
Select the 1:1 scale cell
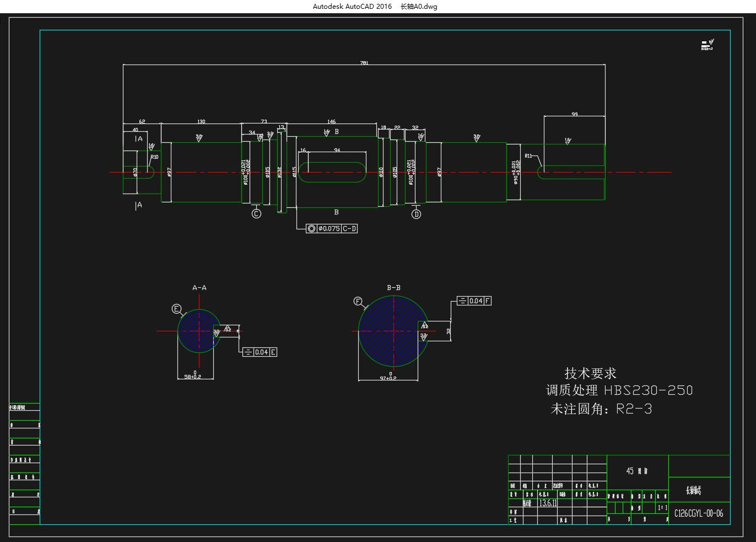[x=662, y=507]
